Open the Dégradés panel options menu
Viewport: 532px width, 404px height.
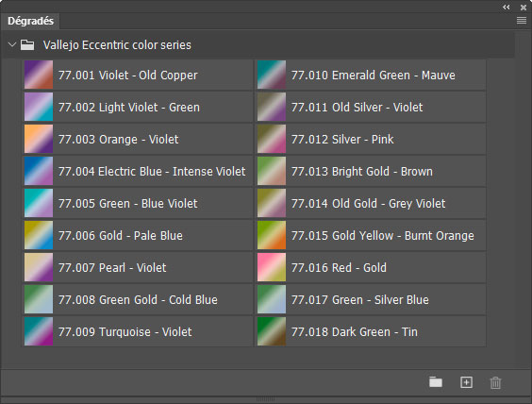(522, 21)
